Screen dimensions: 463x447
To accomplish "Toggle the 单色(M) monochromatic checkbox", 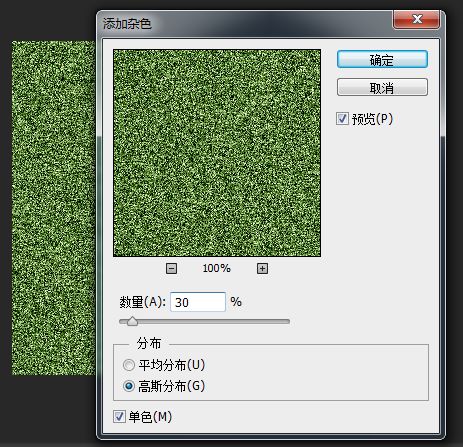I will click(x=119, y=417).
